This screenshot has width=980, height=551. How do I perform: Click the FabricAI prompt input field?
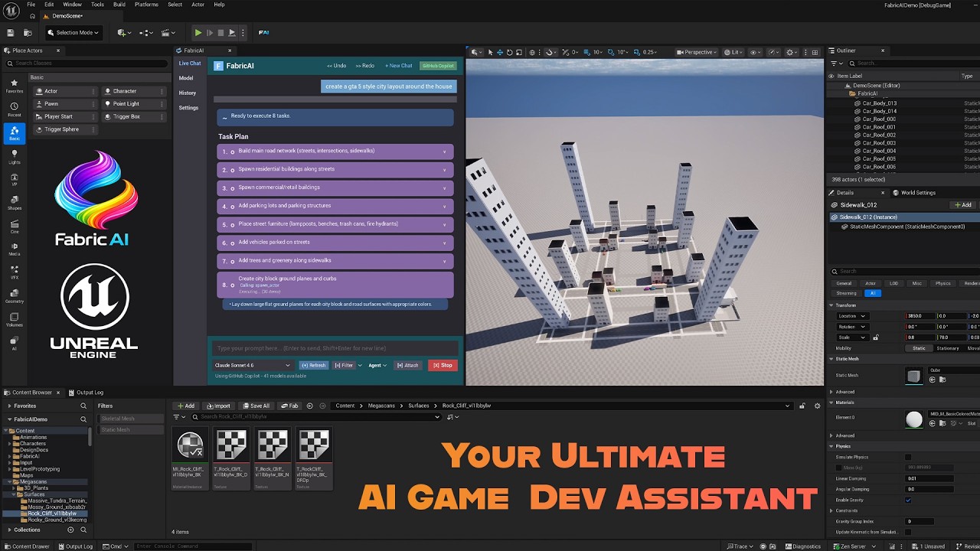[x=335, y=348]
